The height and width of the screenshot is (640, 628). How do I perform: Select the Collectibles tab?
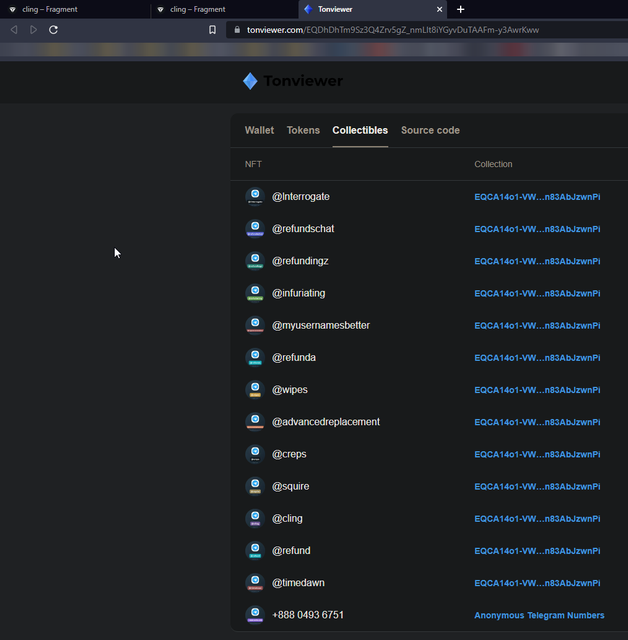point(360,130)
